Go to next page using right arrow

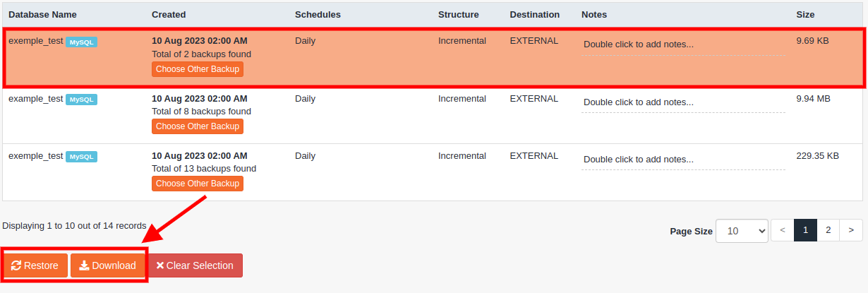click(x=852, y=230)
